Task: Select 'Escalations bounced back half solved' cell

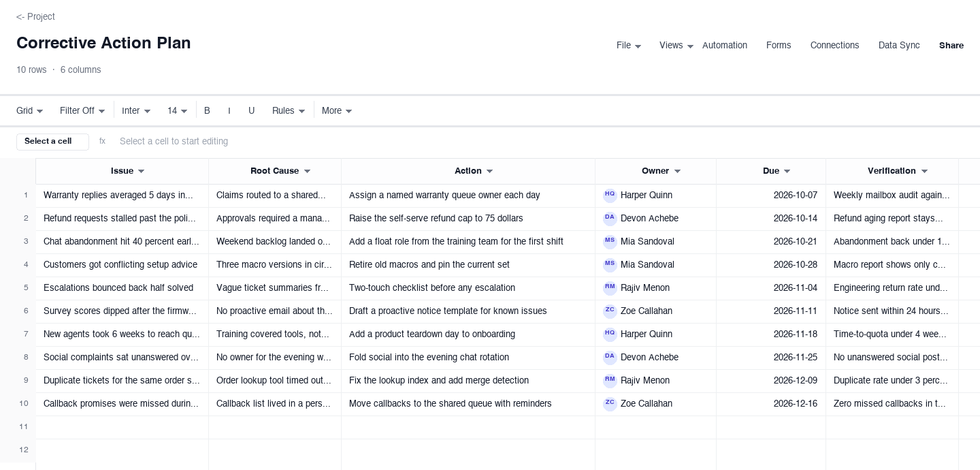Action: 122,288
